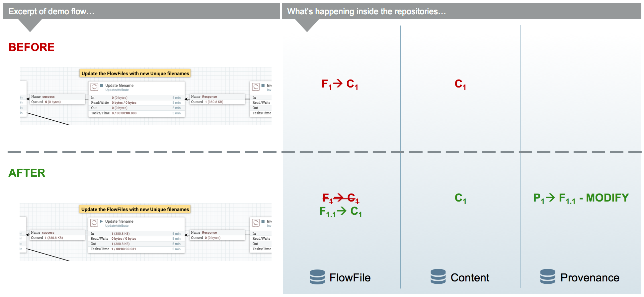Viewport: 644px width, 297px height.
Task: Click "What's happening inside the repositories…" header
Action: pos(366,12)
